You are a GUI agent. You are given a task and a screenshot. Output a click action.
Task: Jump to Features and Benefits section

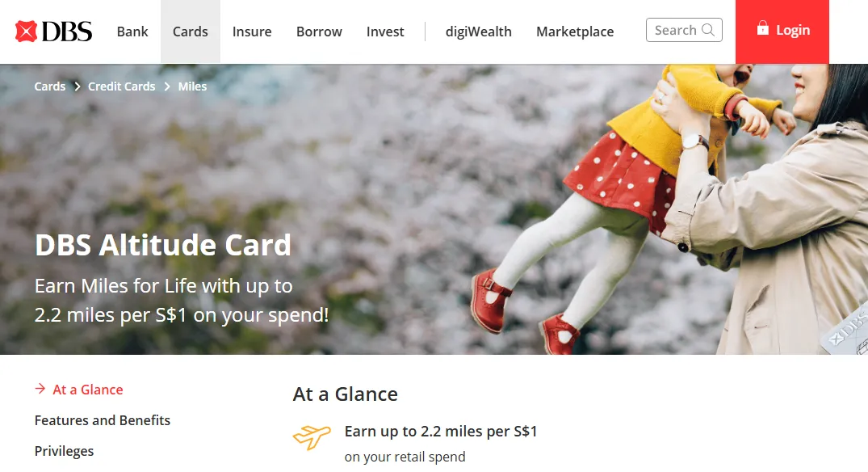click(x=103, y=420)
